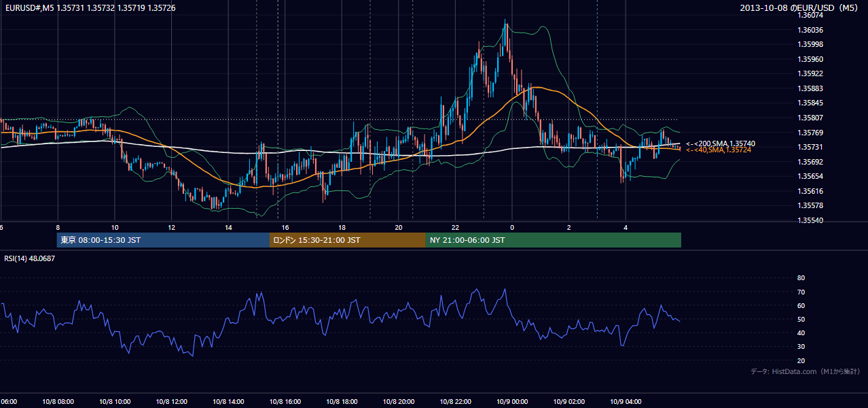This screenshot has width=868, height=408.
Task: Click price axis label 1.35616
Action: coord(812,191)
